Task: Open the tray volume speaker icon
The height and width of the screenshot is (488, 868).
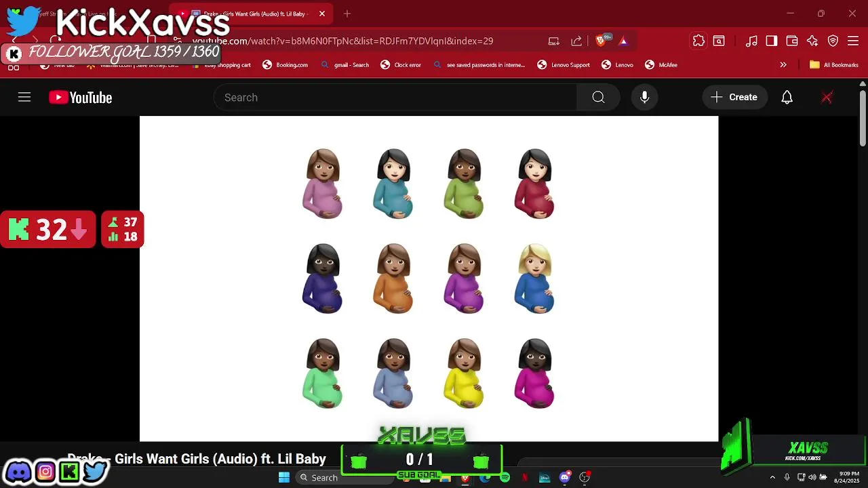Action: (812, 477)
